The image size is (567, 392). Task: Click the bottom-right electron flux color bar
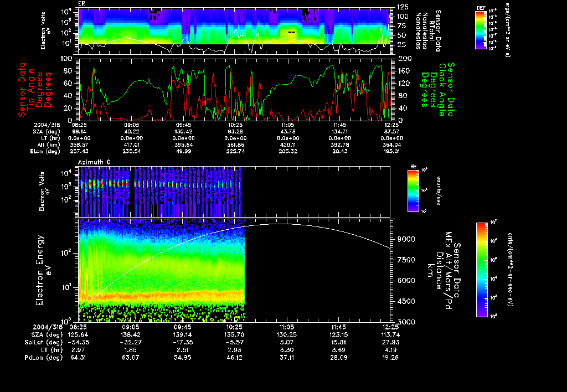point(482,270)
